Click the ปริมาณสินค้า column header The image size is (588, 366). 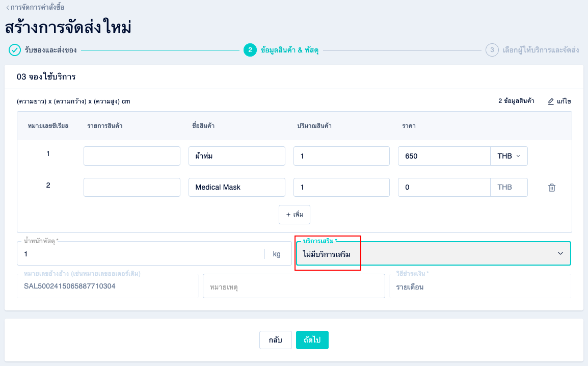click(314, 126)
